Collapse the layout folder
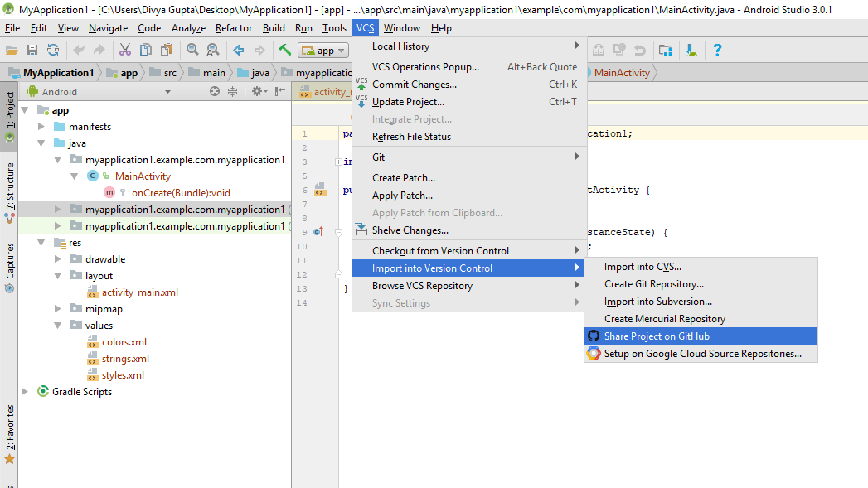 (x=58, y=276)
